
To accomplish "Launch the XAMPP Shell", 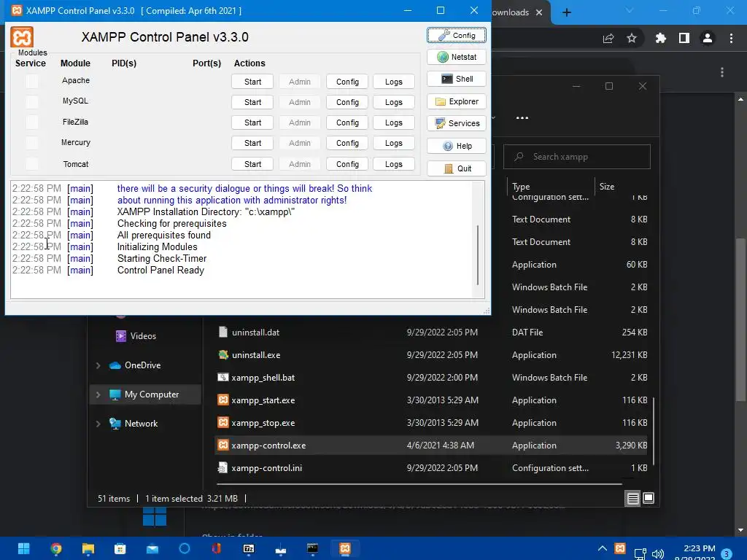I will point(457,79).
